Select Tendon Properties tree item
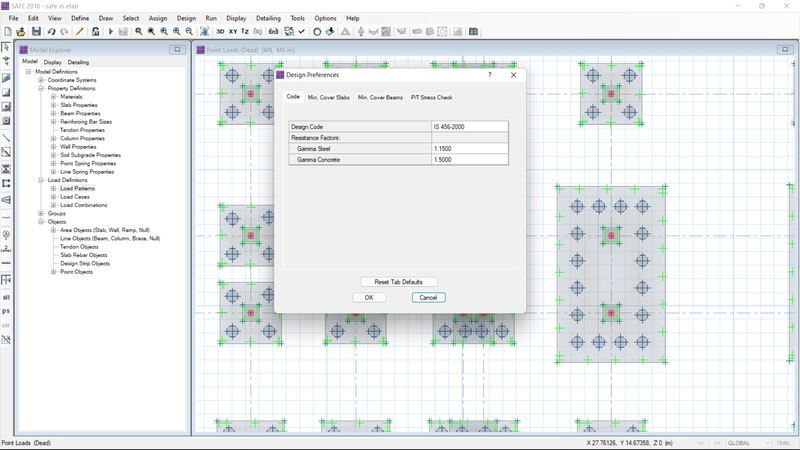 tap(82, 130)
